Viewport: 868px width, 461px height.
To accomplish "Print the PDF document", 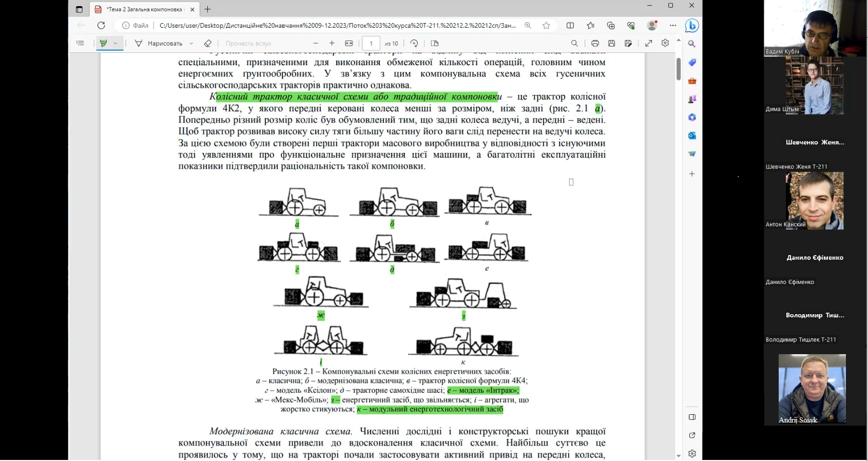I will [x=595, y=44].
